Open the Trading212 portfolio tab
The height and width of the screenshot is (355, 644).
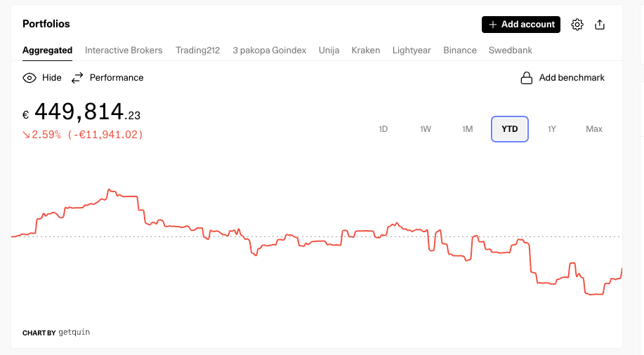(x=197, y=51)
